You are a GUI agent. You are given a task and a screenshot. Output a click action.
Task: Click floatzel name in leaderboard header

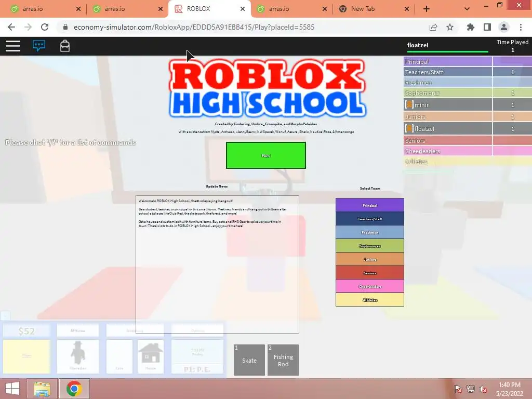click(418, 45)
